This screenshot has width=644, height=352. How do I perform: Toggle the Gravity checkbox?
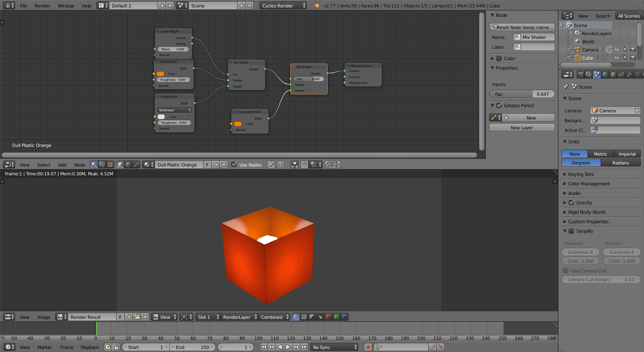click(571, 202)
